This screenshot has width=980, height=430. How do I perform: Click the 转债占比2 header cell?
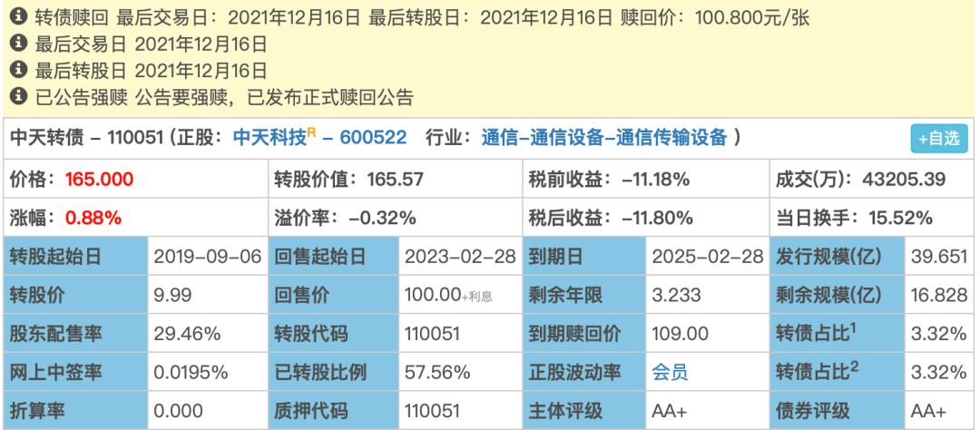pos(837,373)
